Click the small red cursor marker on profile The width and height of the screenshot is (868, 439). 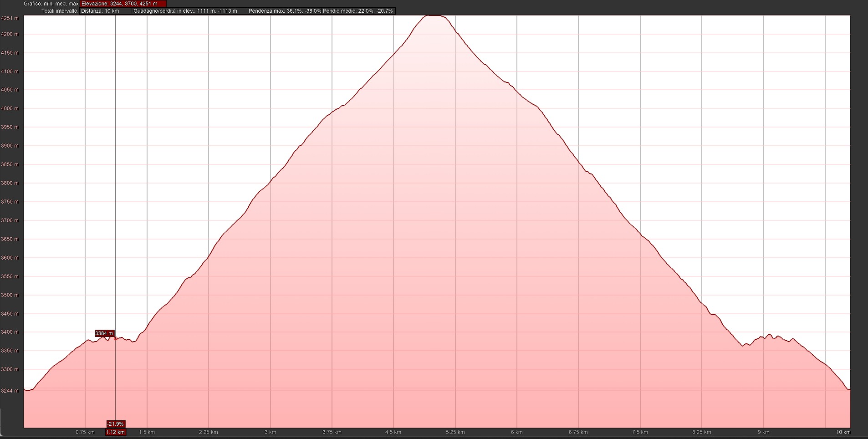pos(116,338)
